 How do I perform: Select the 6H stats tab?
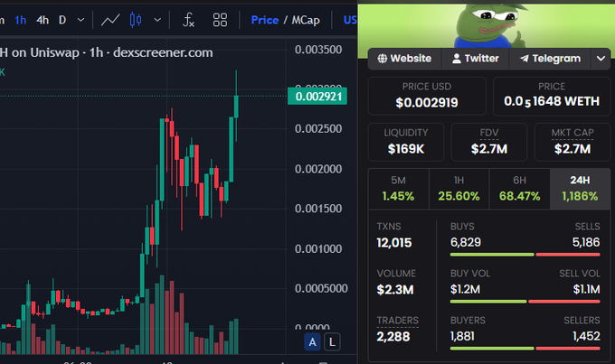click(x=520, y=189)
